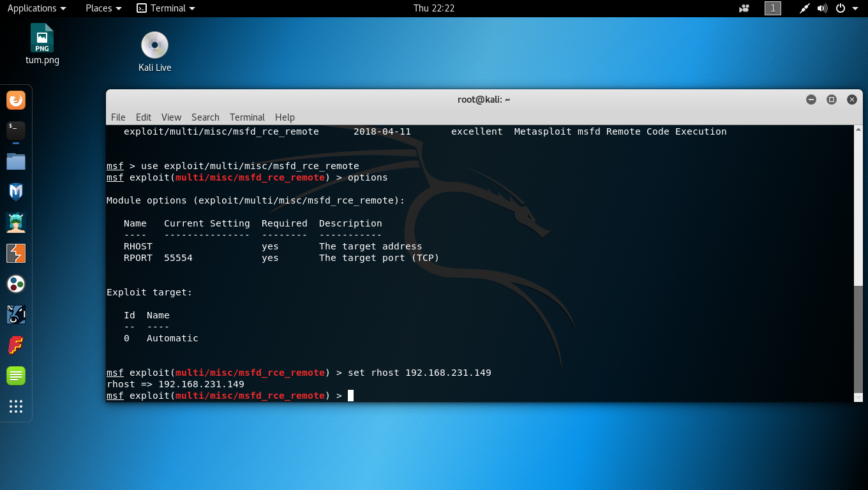Click the RHOST option name
The image size is (868, 490).
tap(138, 246)
